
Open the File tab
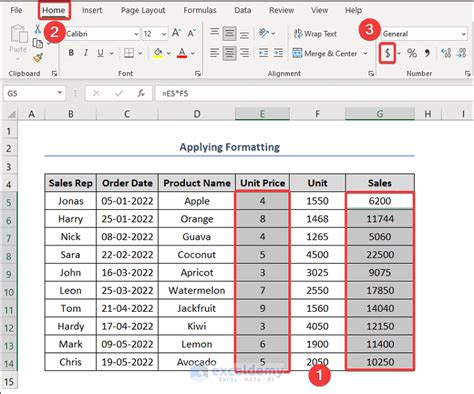tap(16, 10)
